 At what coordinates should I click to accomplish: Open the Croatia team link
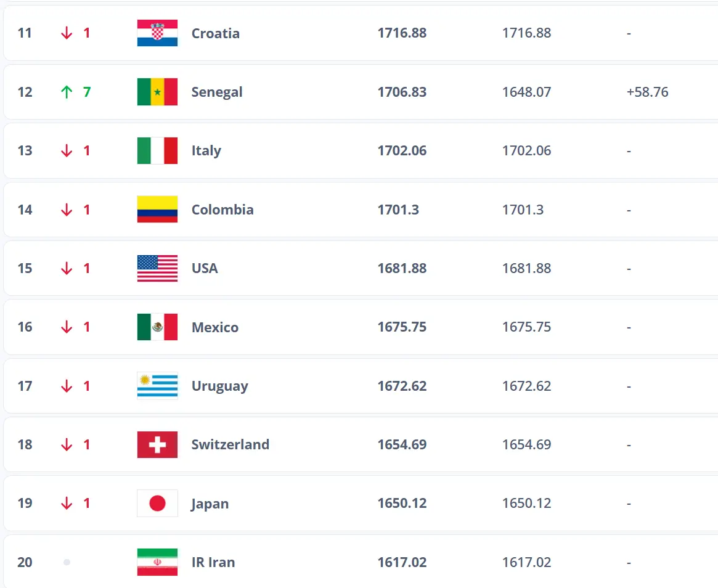pyautogui.click(x=215, y=33)
